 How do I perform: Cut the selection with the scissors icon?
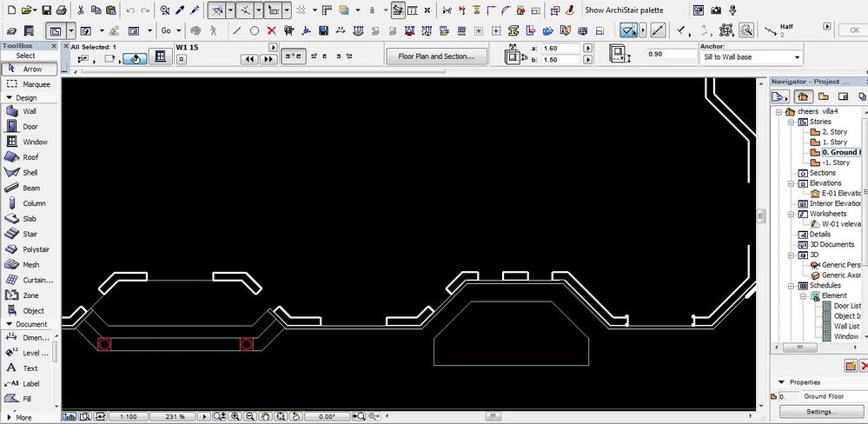80,10
